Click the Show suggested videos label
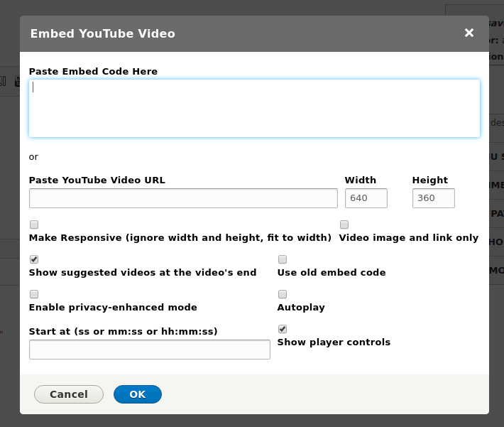This screenshot has height=427, width=504. pyautogui.click(x=143, y=273)
